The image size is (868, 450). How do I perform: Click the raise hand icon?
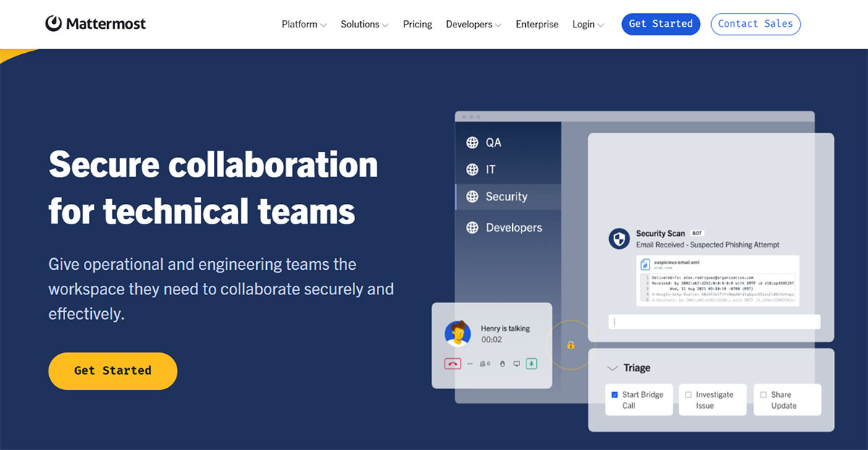(501, 363)
